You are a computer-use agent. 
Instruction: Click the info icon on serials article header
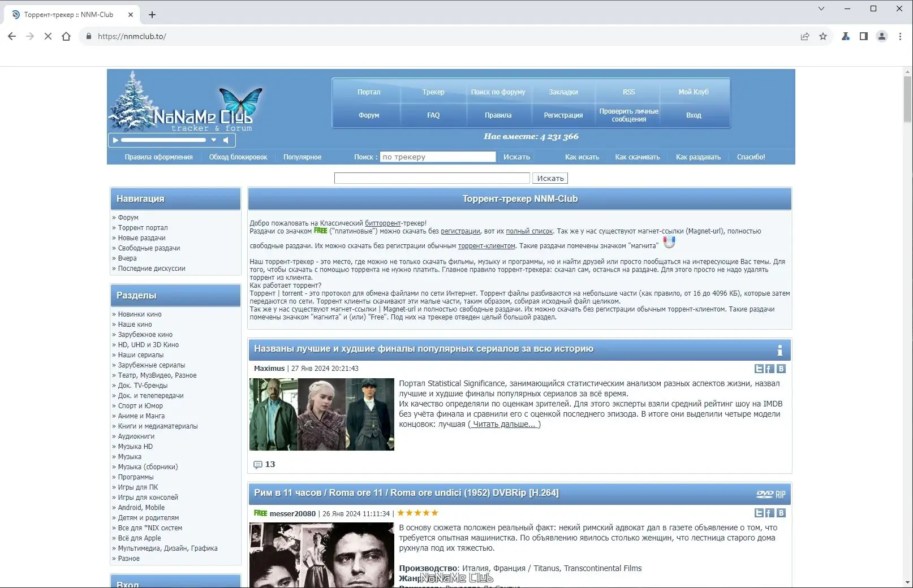point(780,350)
